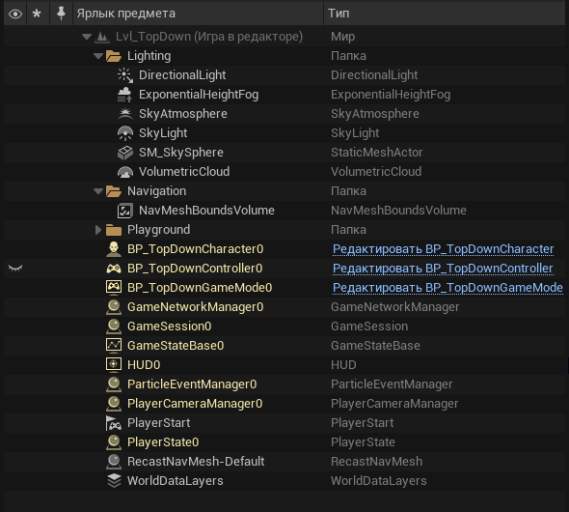Click the Playground folder icon

point(114,230)
